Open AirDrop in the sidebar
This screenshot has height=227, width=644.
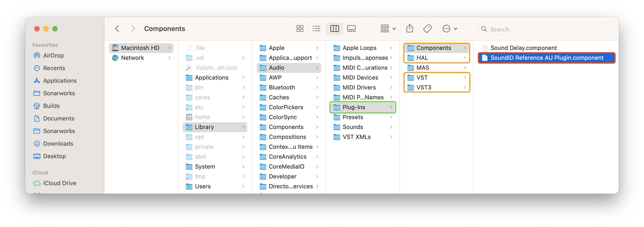click(48, 55)
